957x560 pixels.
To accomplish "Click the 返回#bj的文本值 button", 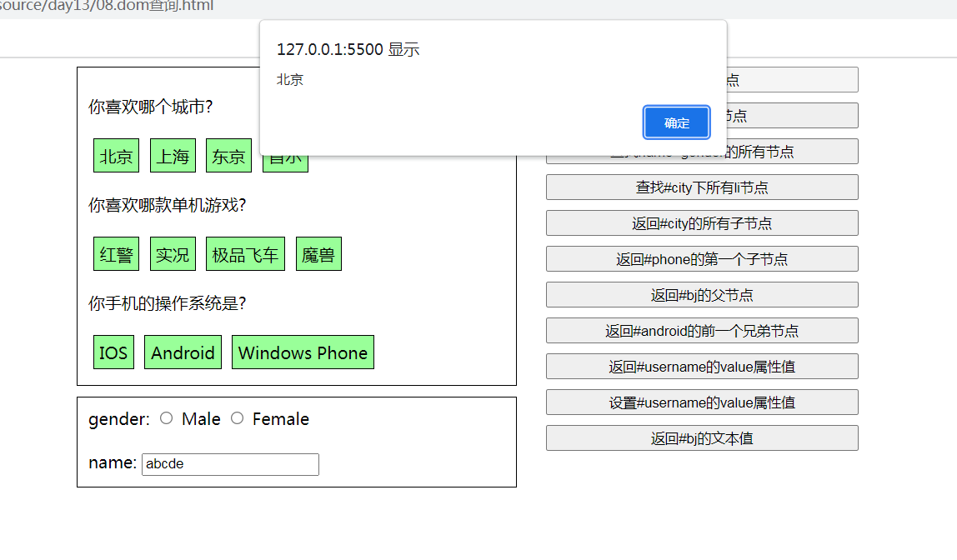I will click(x=701, y=437).
